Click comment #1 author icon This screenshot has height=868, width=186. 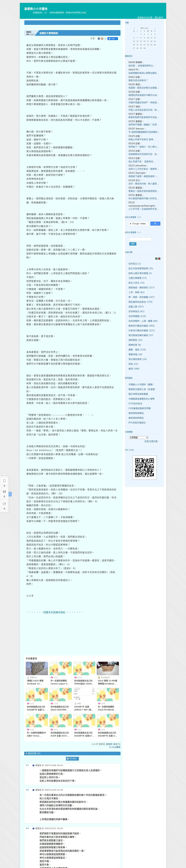click(34, 765)
